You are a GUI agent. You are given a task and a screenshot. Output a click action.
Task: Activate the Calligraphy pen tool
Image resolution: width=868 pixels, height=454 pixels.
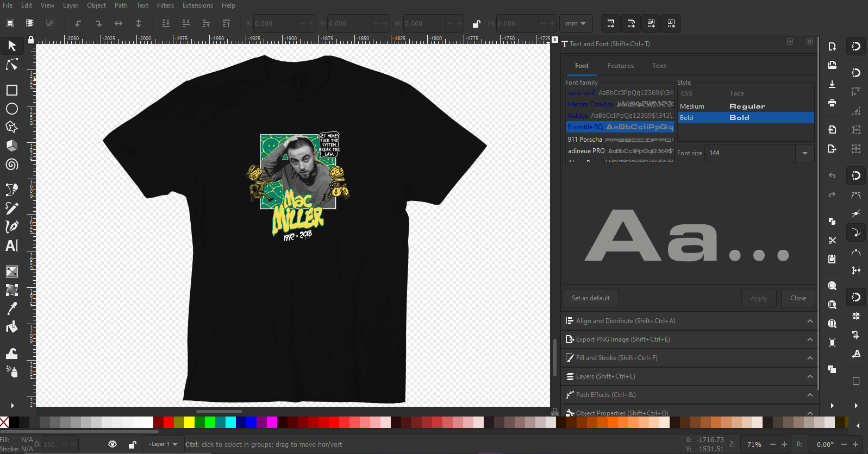tap(12, 226)
